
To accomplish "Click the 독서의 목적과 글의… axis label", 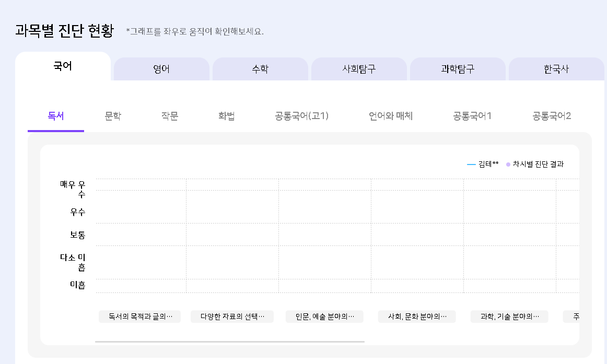I will point(140,316).
